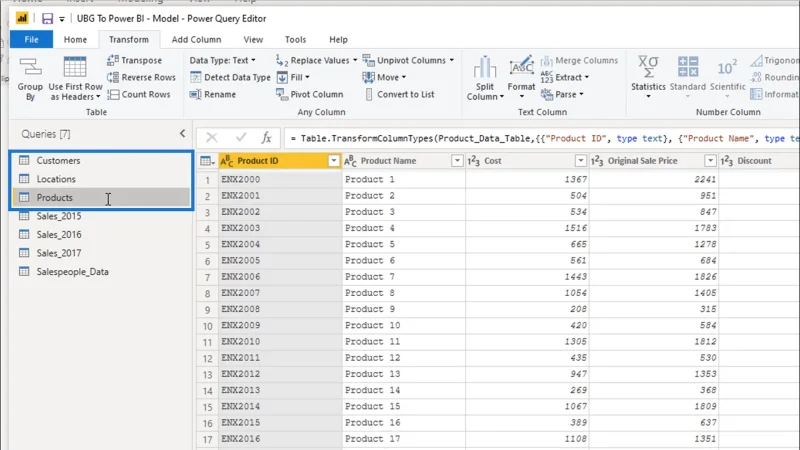The image size is (800, 450).
Task: Open the View tab
Action: pos(253,39)
